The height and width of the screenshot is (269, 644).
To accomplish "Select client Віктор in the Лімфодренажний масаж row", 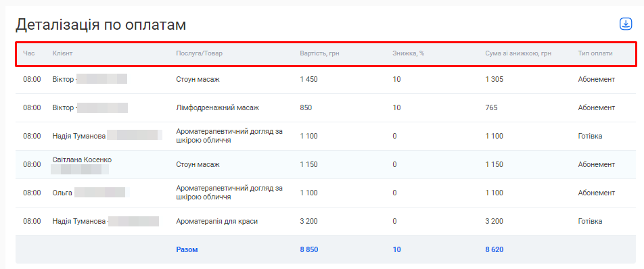I will [63, 108].
